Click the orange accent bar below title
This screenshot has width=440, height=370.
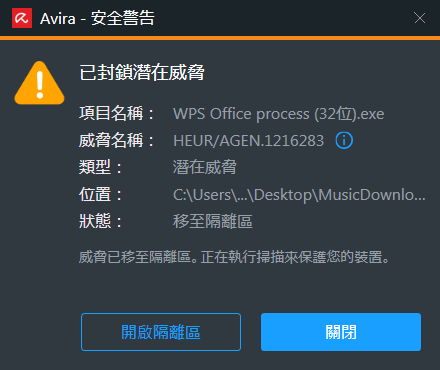tap(220, 38)
